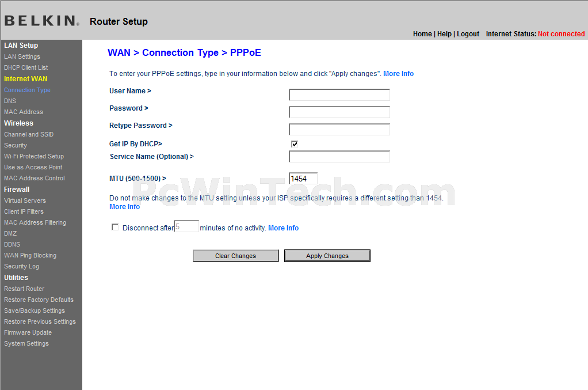This screenshot has height=390, width=588.
Task: Select Use as Access Point
Action: 33,167
